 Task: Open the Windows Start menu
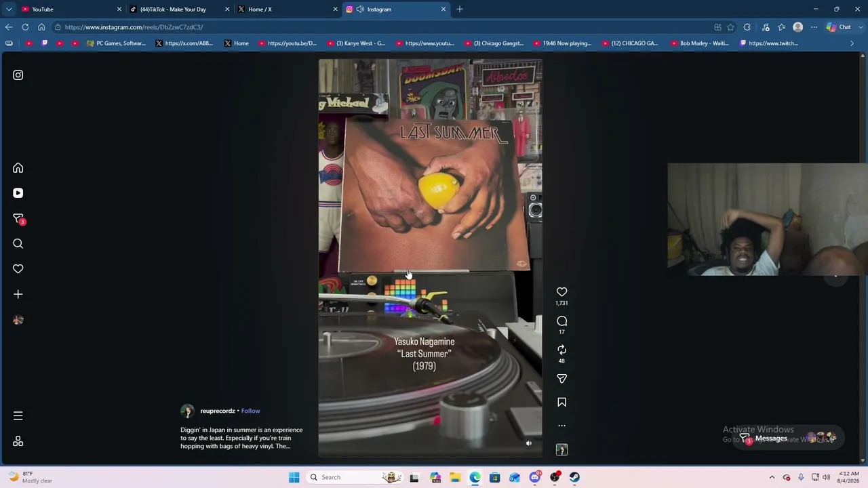(x=294, y=477)
